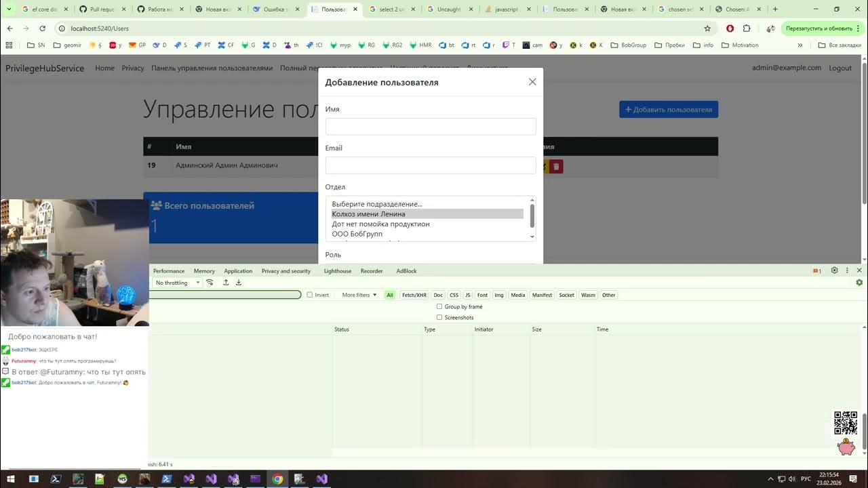Click the DevTools issues counter icon
Image resolution: width=868 pixels, height=488 pixels.
(x=817, y=271)
